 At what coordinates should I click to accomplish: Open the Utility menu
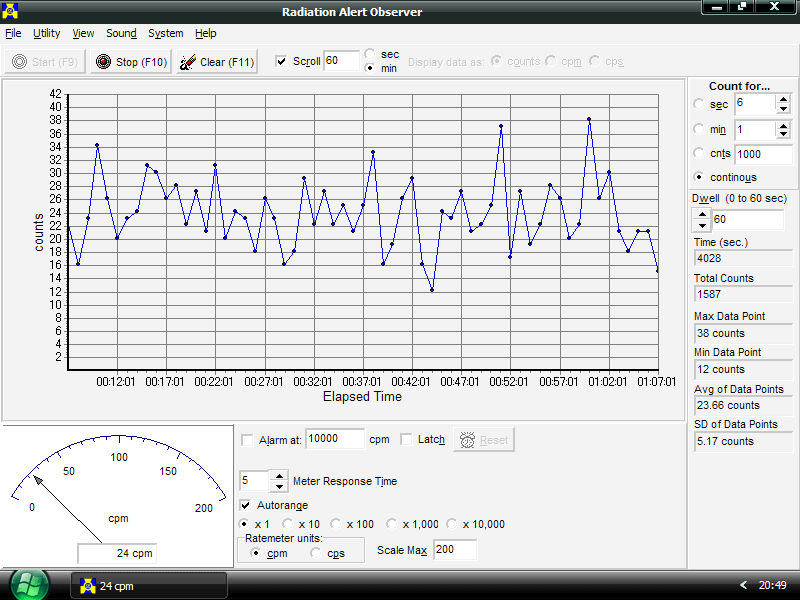point(46,33)
